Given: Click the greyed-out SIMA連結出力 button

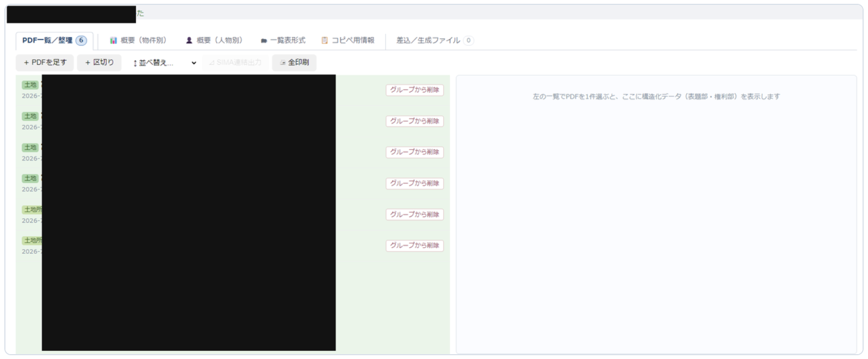Looking at the screenshot, I should [235, 63].
